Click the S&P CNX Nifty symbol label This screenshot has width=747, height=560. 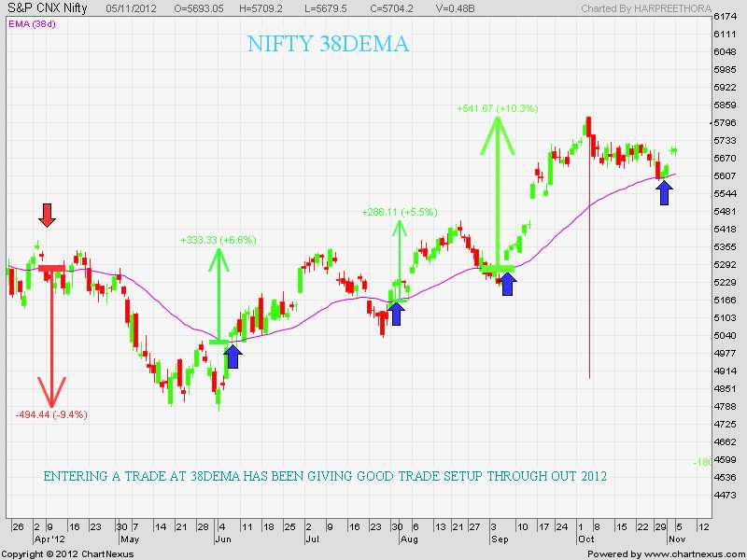point(49,7)
